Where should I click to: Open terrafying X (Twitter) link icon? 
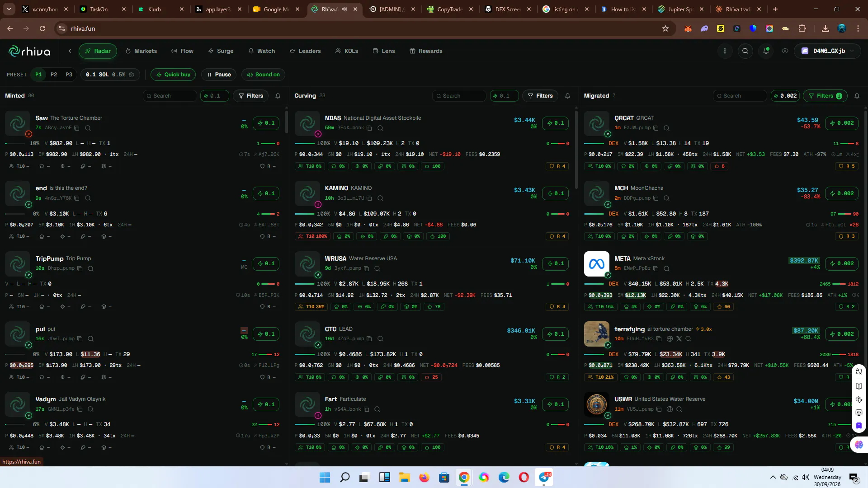coord(679,339)
